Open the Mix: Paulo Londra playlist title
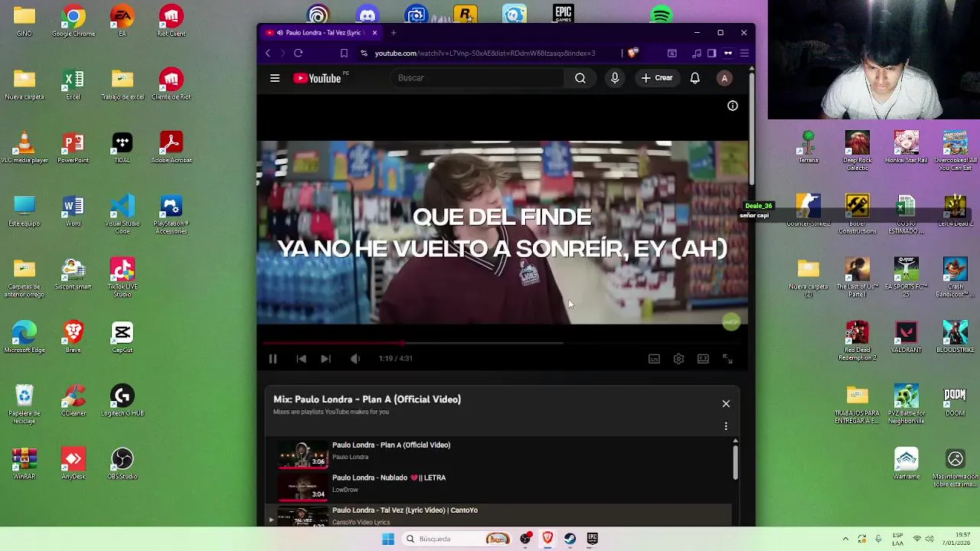 pyautogui.click(x=367, y=399)
